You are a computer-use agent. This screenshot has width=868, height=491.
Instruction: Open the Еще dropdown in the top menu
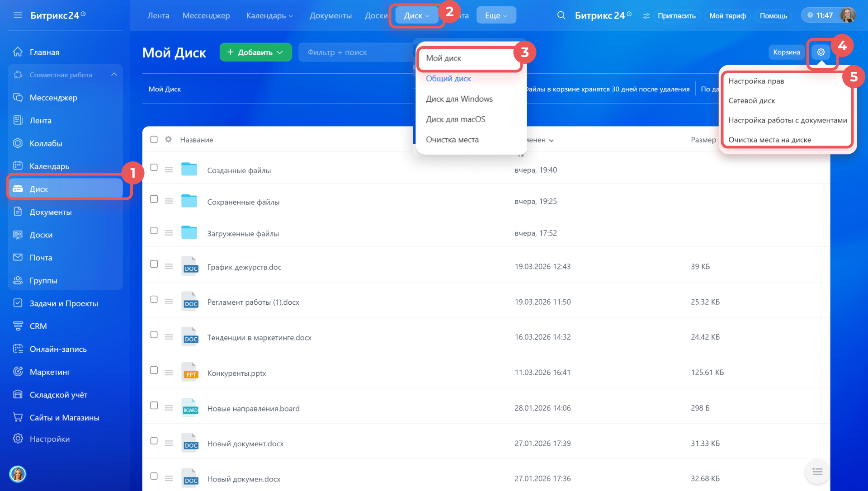pyautogui.click(x=496, y=15)
